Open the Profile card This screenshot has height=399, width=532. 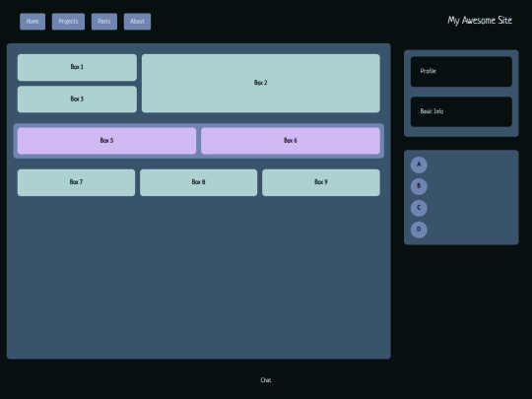point(461,72)
